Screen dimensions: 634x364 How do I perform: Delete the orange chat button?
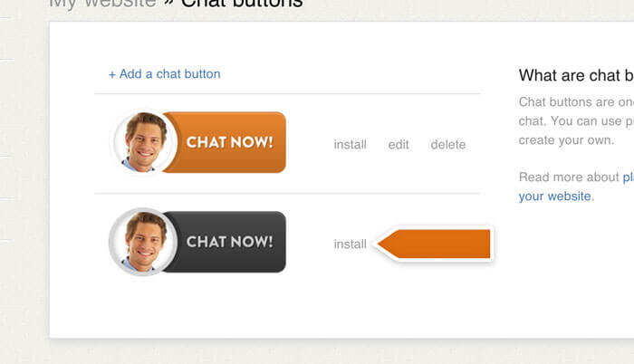tap(448, 144)
